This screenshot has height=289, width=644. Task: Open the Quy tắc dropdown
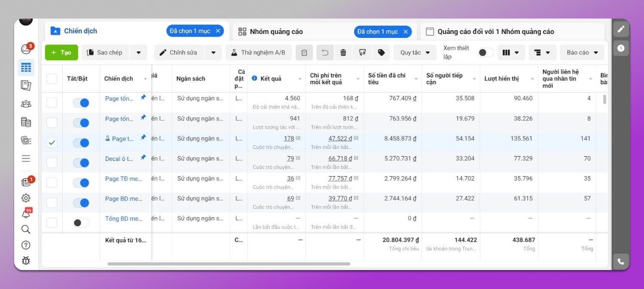[x=415, y=52]
